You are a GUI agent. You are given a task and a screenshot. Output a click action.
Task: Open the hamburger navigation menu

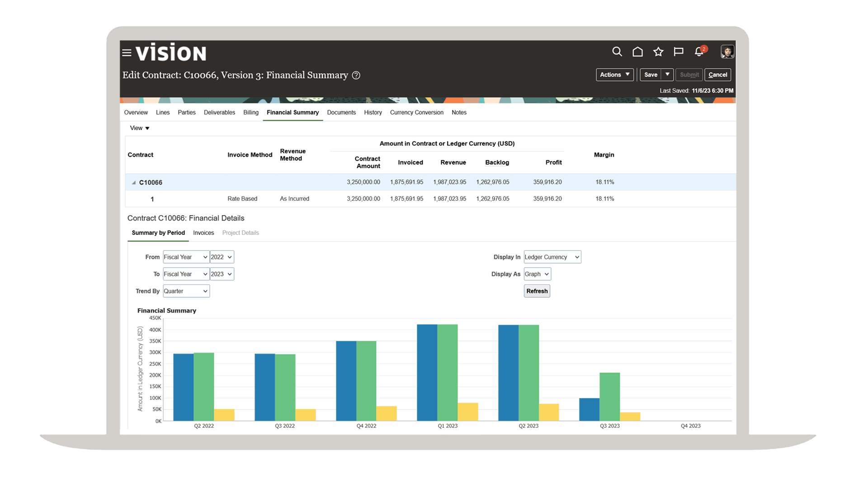(127, 53)
